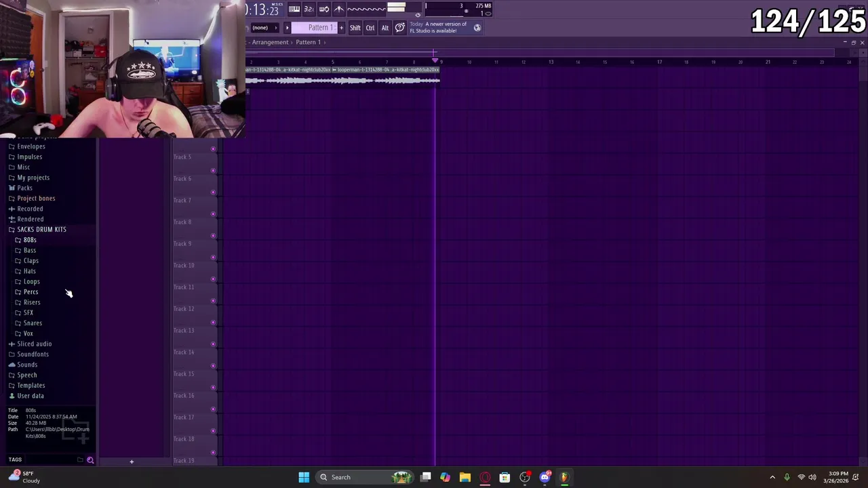The image size is (868, 488).
Task: Open the My projects folder
Action: coord(33,178)
